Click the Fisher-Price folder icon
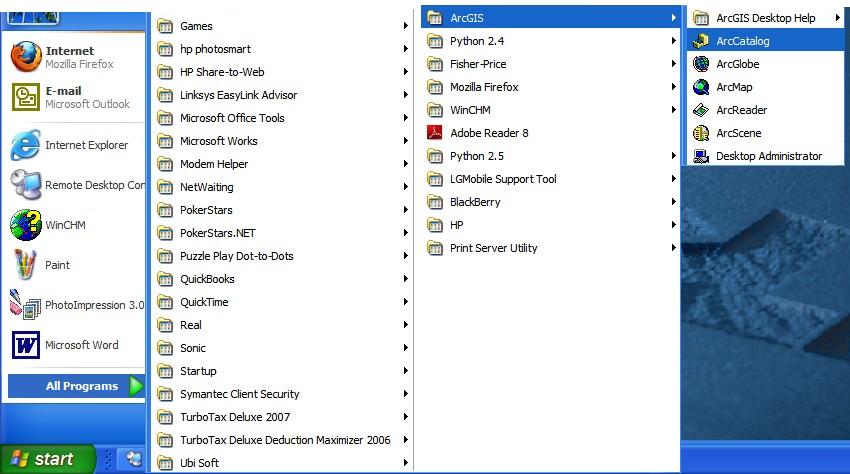Image resolution: width=850 pixels, height=474 pixels. [435, 64]
